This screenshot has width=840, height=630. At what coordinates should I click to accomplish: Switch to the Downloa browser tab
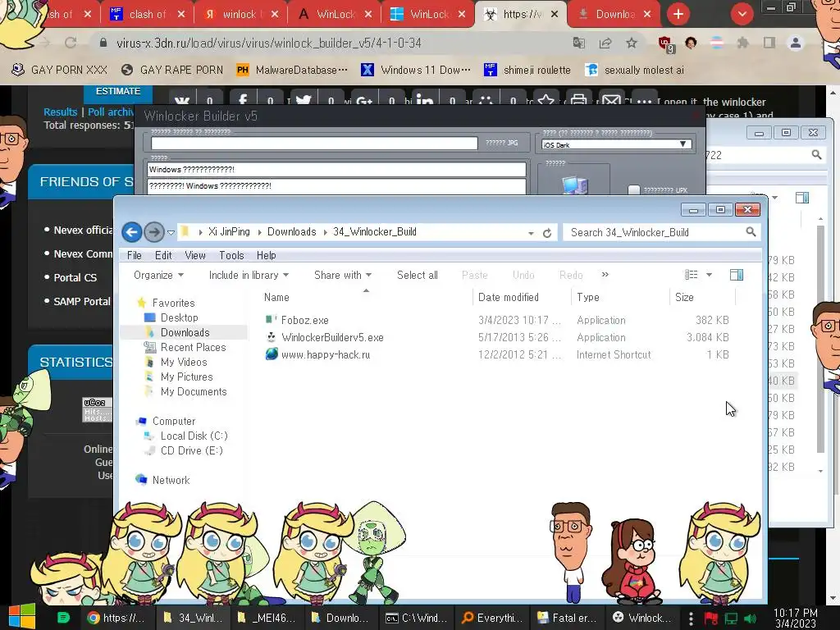(615, 15)
